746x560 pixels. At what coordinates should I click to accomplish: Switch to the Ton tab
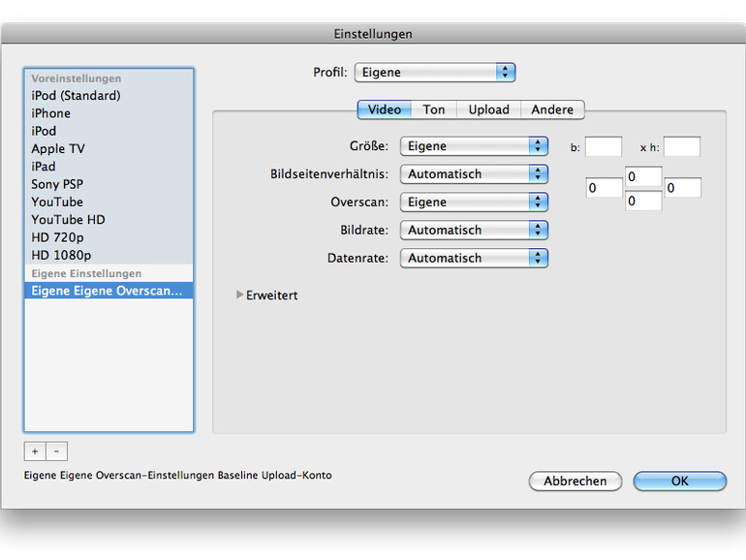pos(434,109)
